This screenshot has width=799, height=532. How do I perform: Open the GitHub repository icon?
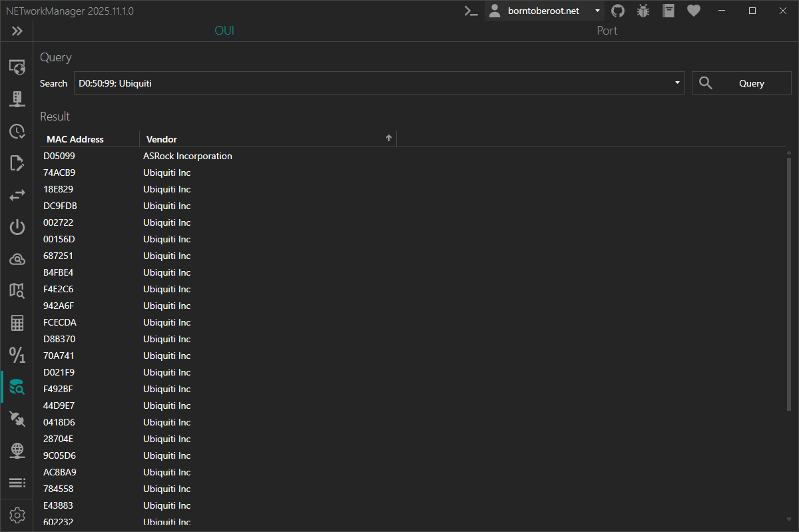pos(618,11)
